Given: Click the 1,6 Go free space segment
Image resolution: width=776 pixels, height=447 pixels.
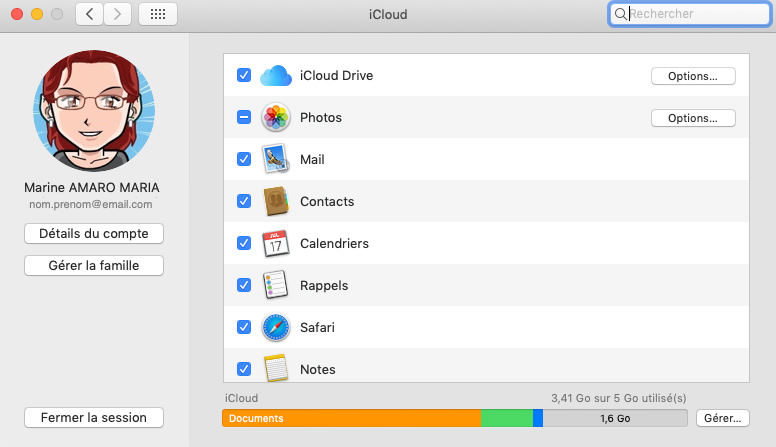Looking at the screenshot, I should [x=615, y=418].
